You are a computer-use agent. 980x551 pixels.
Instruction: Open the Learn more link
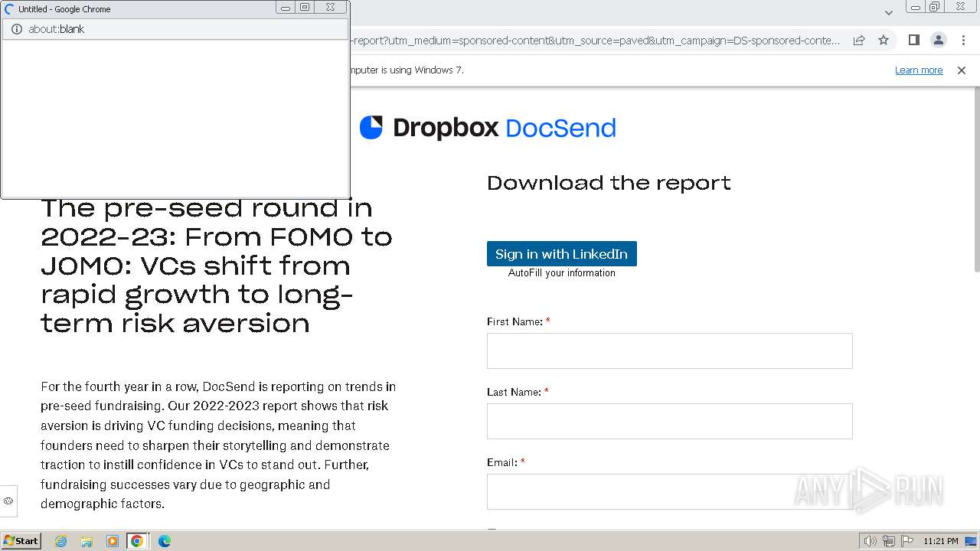click(x=919, y=70)
